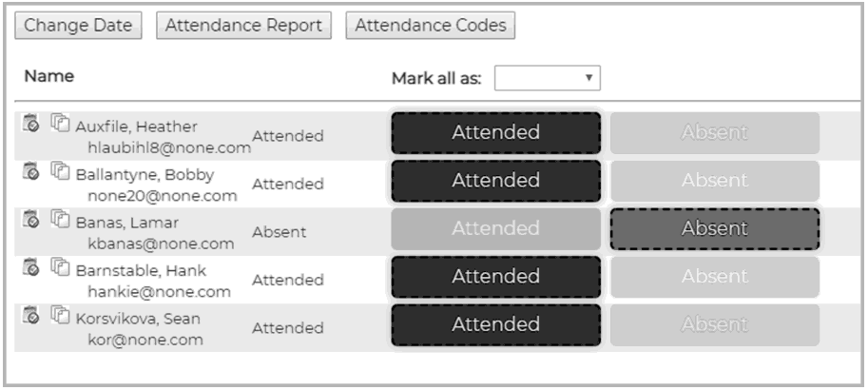
Task: Click the clipboard-check icon beside Korsvikova, Sean
Action: pyautogui.click(x=30, y=315)
